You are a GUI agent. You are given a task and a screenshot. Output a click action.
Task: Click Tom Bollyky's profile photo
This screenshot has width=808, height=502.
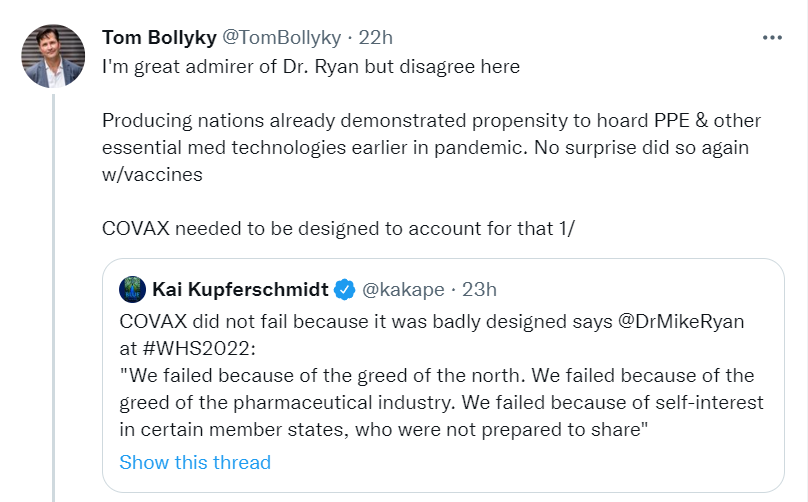point(53,56)
